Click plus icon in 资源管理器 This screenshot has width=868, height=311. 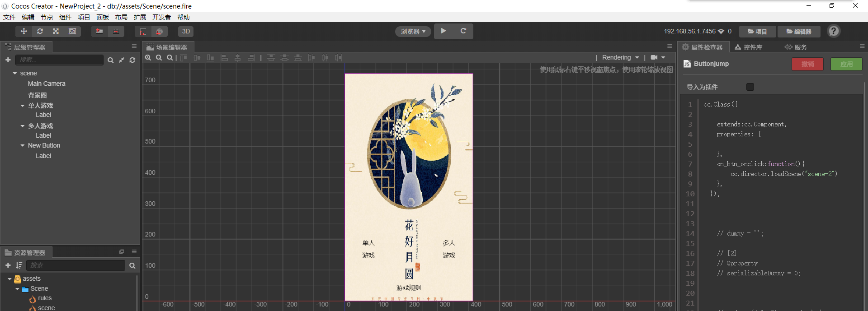click(x=8, y=265)
